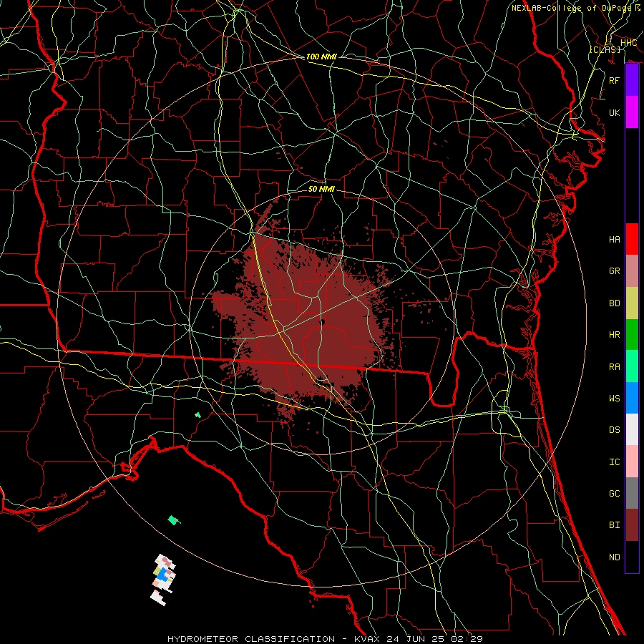Click the purple RF color swatch in legend
Image resolution: width=644 pixels, height=644 pixels.
(632, 80)
